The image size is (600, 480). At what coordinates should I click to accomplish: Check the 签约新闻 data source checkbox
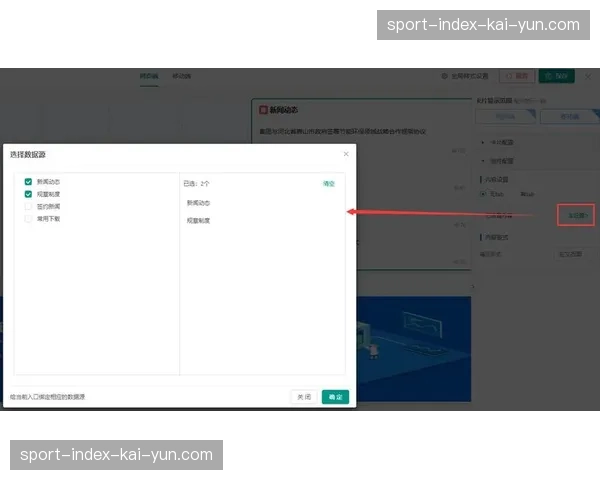(x=29, y=206)
